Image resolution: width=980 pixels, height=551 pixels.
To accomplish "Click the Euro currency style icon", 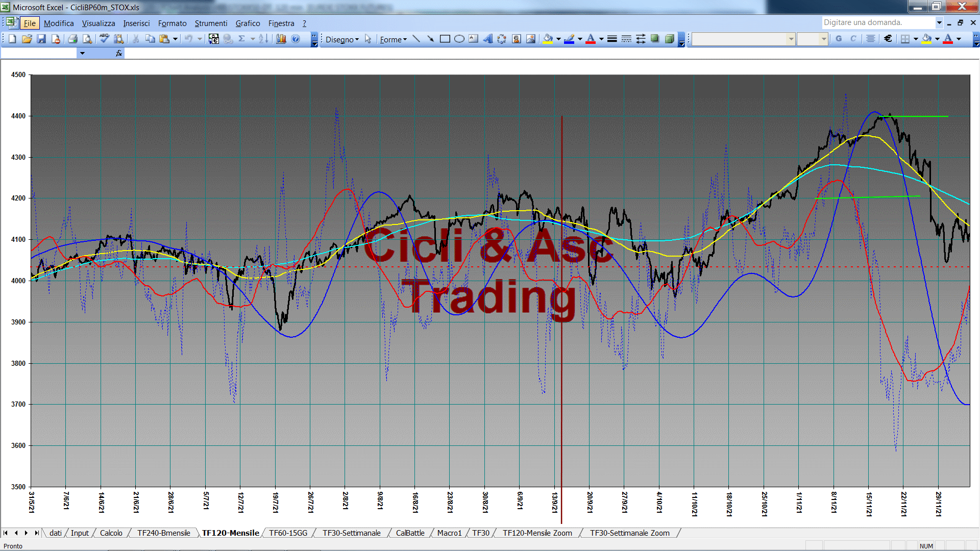I will click(888, 39).
